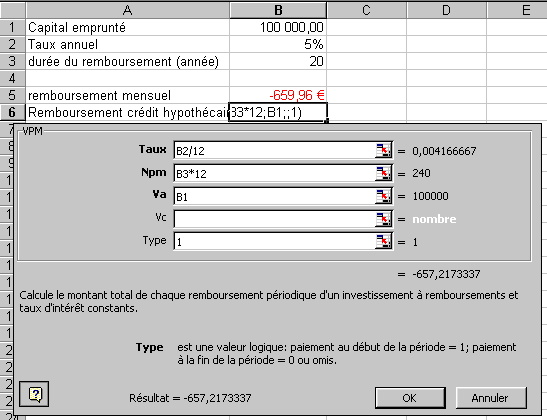Click inside the Npm field containing B3*12
This screenshot has width=547, height=420.
[275, 173]
